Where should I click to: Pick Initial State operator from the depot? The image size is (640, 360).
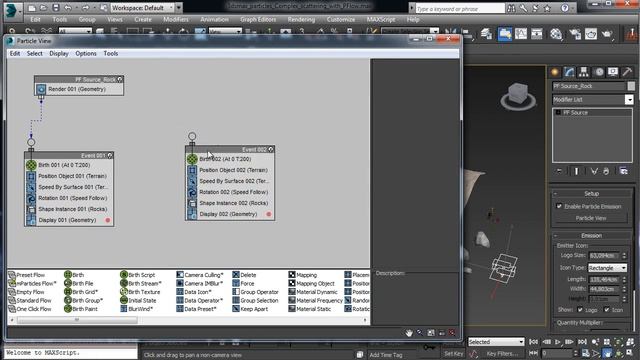tap(138, 300)
